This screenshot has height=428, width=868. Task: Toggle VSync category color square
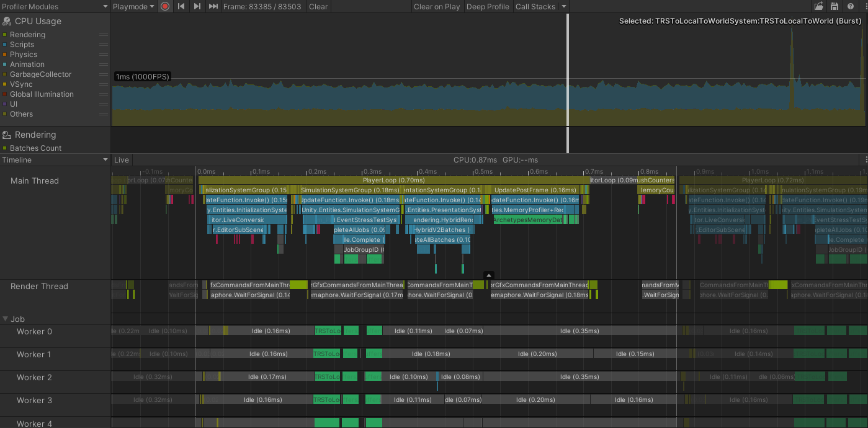click(x=5, y=84)
